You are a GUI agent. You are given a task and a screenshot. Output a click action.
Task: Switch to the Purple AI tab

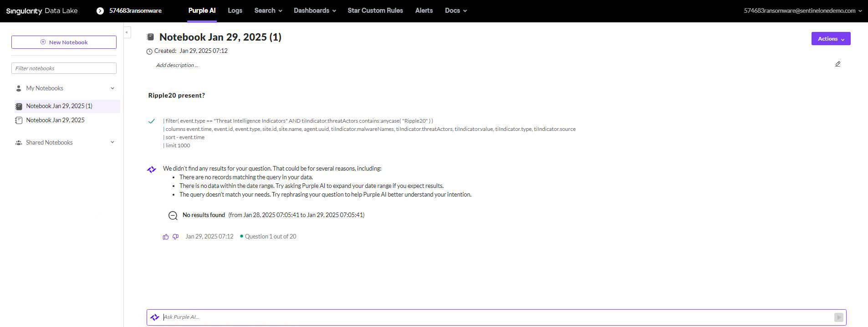[x=202, y=10]
